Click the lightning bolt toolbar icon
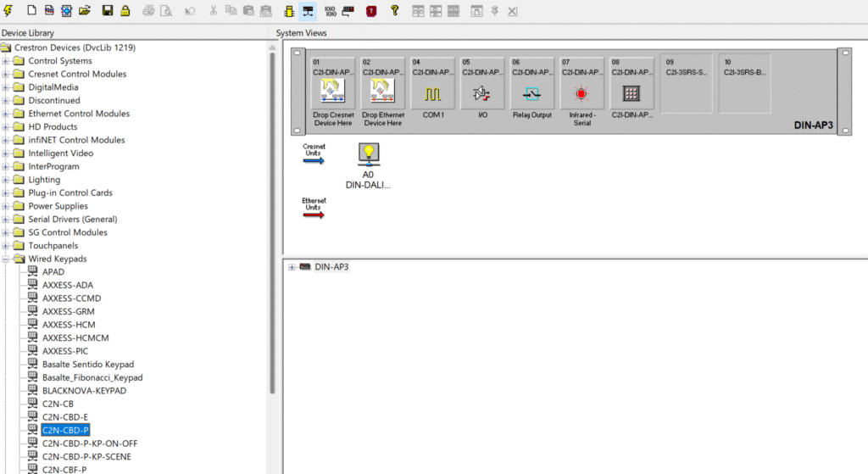Viewport: 868px width, 474px height. click(x=8, y=10)
